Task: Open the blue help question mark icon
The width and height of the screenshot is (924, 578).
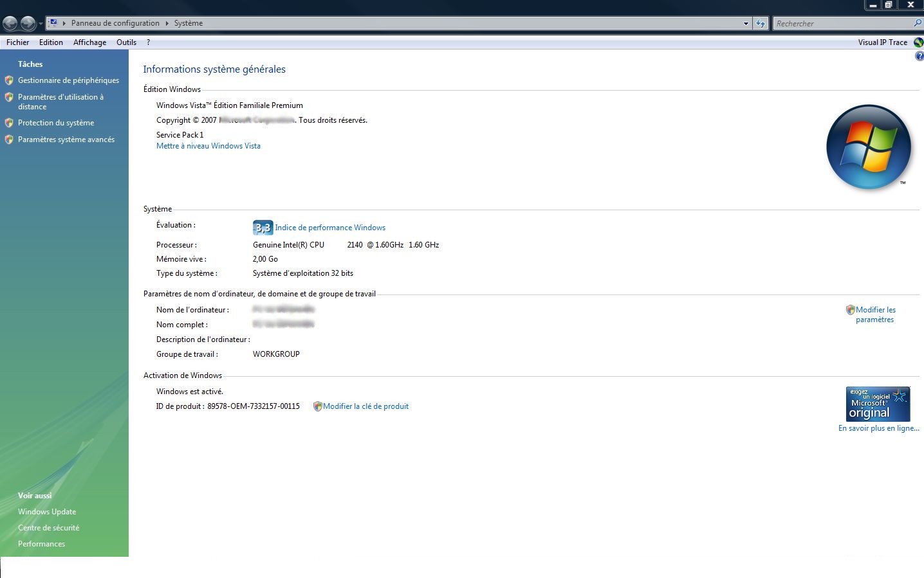Action: [919, 57]
